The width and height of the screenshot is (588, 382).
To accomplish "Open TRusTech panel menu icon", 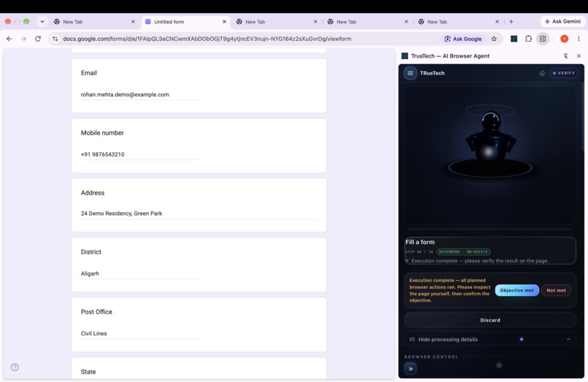I will pos(410,73).
